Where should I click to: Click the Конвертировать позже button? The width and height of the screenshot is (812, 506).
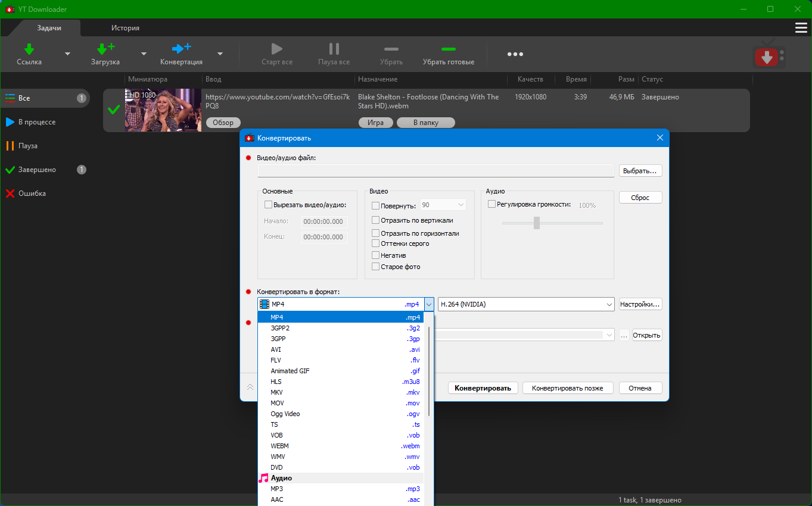(x=568, y=388)
